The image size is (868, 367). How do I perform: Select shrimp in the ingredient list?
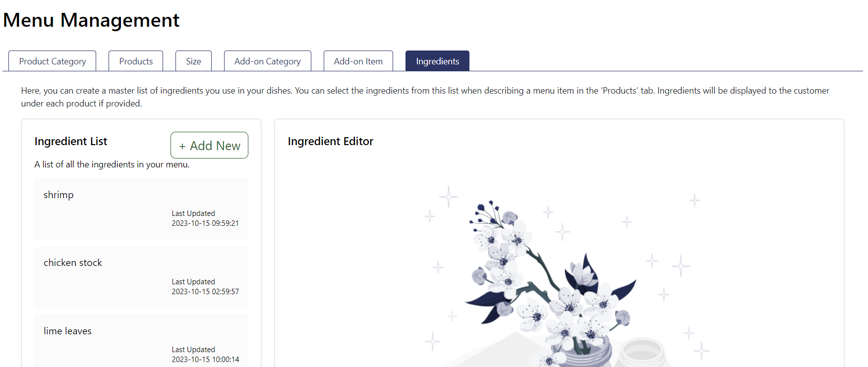click(58, 195)
